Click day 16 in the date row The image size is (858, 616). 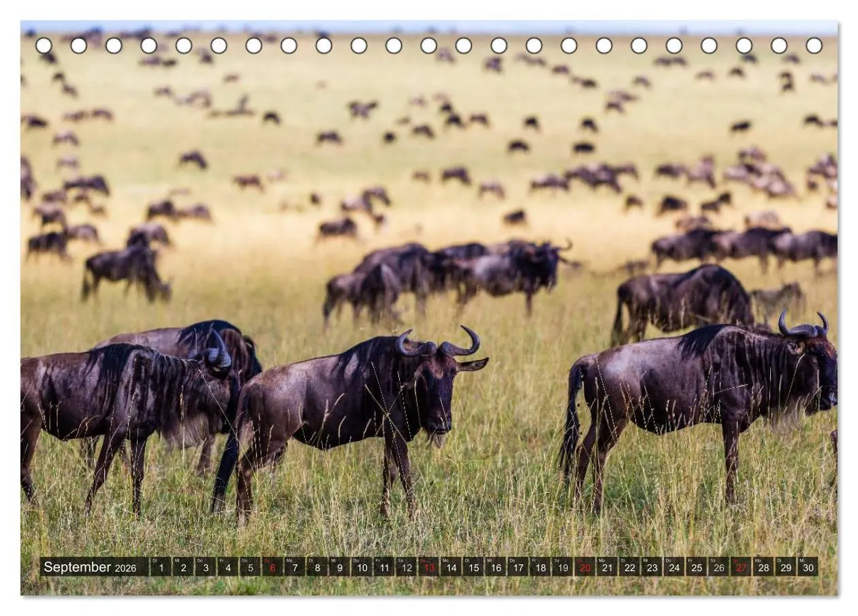point(495,567)
